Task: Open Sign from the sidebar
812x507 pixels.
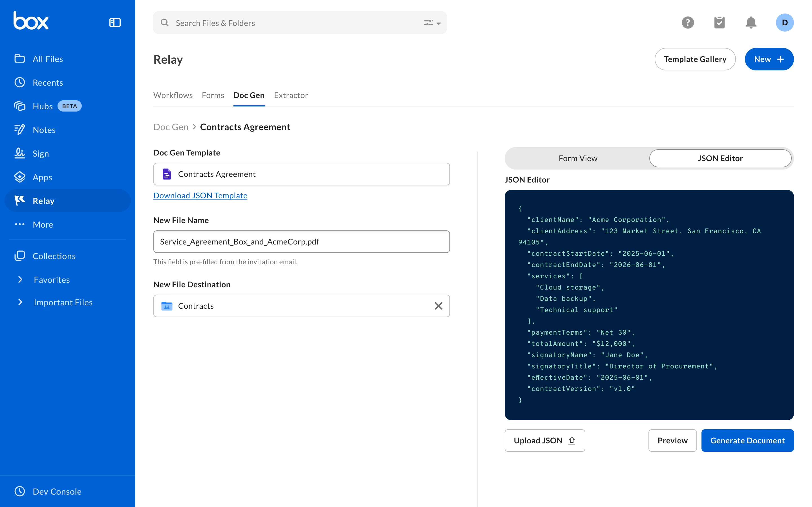Action: 41,153
